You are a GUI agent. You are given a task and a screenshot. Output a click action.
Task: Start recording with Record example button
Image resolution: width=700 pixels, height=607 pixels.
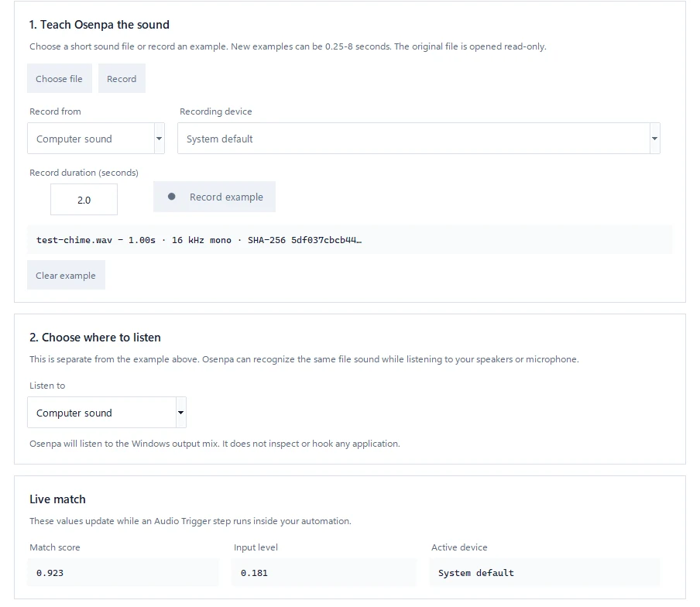[x=214, y=197]
